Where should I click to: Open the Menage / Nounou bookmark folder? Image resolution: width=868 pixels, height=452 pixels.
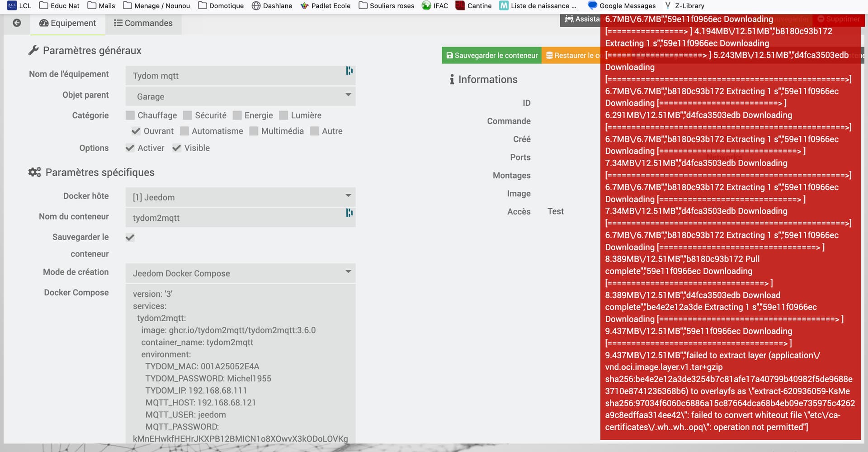[x=156, y=6]
